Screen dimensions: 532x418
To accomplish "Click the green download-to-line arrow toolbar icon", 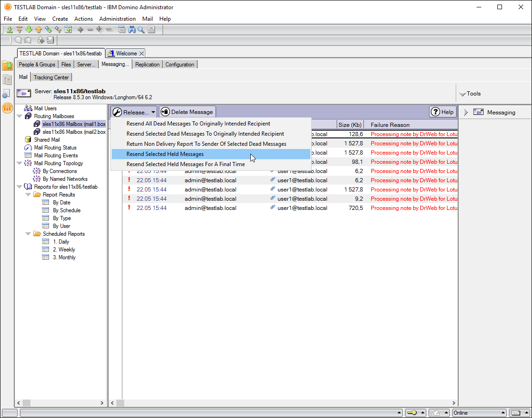I will 10,30.
